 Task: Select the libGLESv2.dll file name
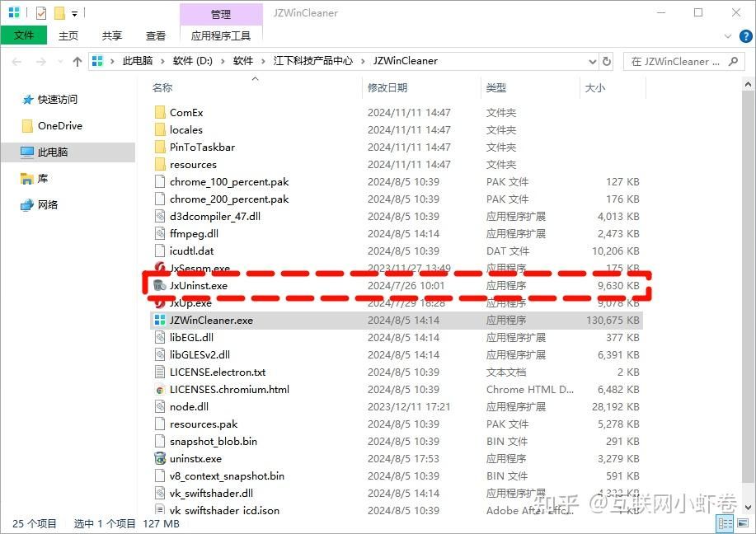200,354
